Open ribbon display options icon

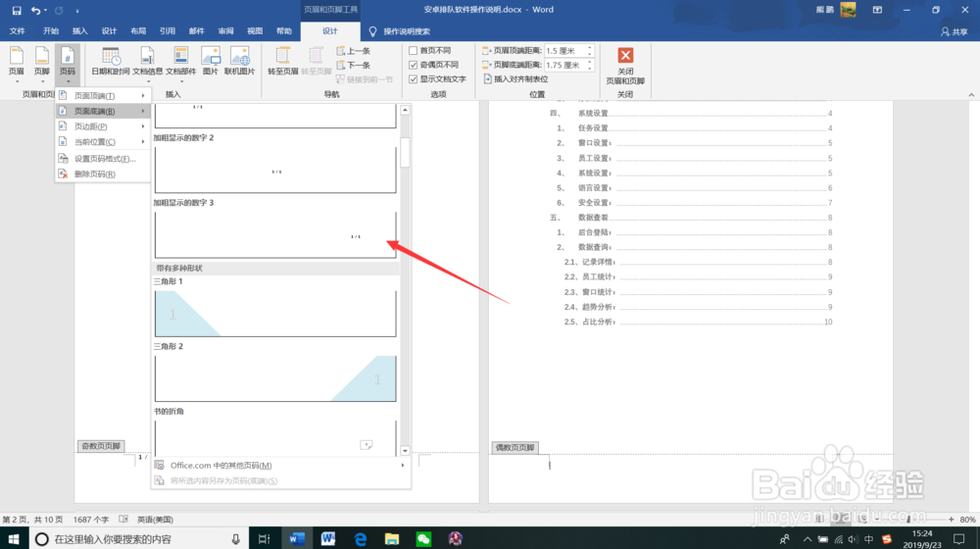(877, 10)
